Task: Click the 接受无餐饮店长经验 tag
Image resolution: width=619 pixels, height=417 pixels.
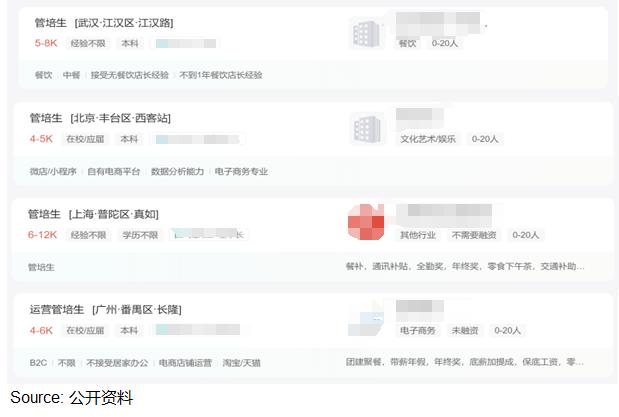Action: (x=129, y=75)
